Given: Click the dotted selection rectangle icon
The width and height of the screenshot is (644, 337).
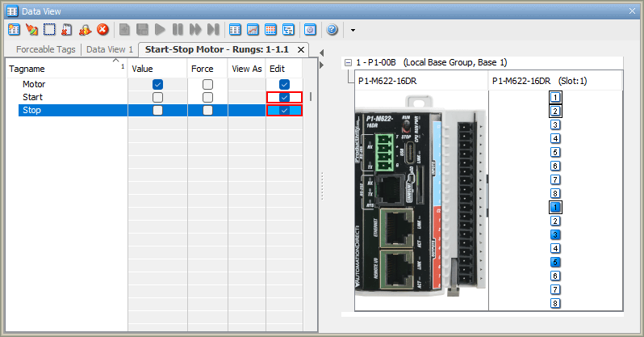Looking at the screenshot, I should tap(49, 30).
